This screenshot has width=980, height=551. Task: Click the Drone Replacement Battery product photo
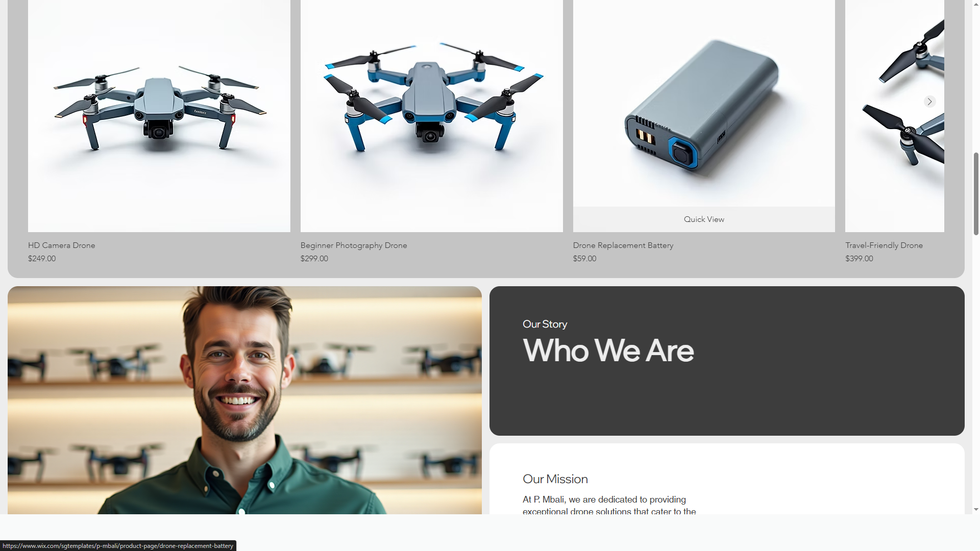704,103
